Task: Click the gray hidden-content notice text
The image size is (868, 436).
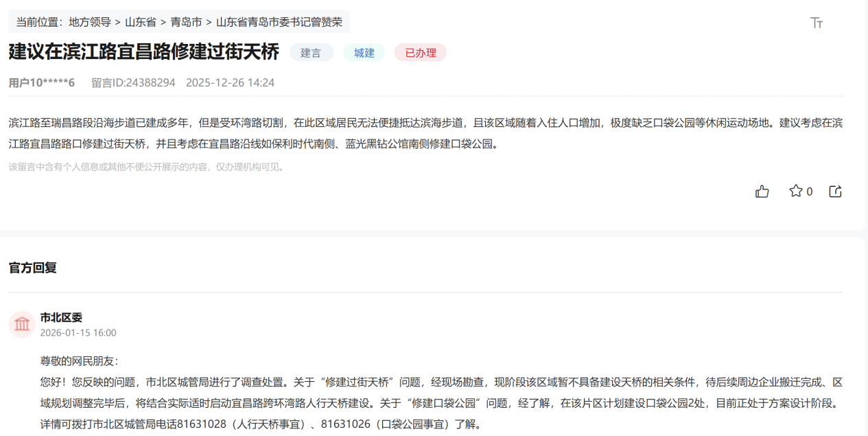Action: (144, 165)
